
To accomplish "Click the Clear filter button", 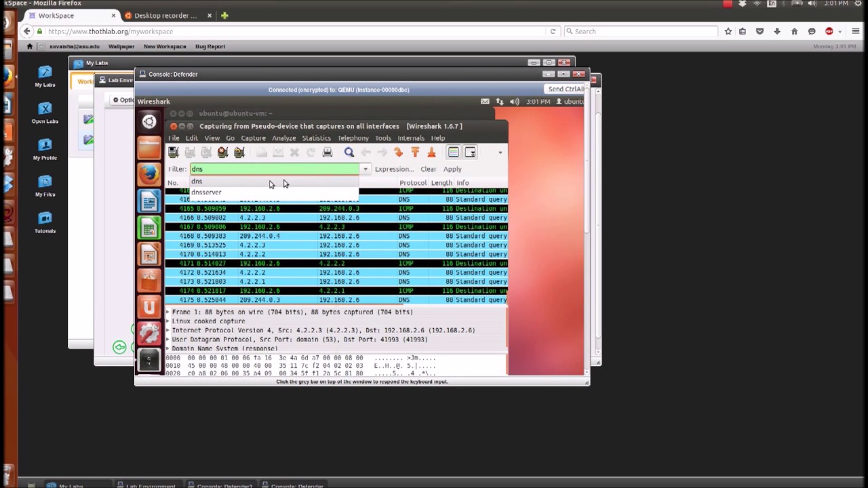I will point(428,169).
